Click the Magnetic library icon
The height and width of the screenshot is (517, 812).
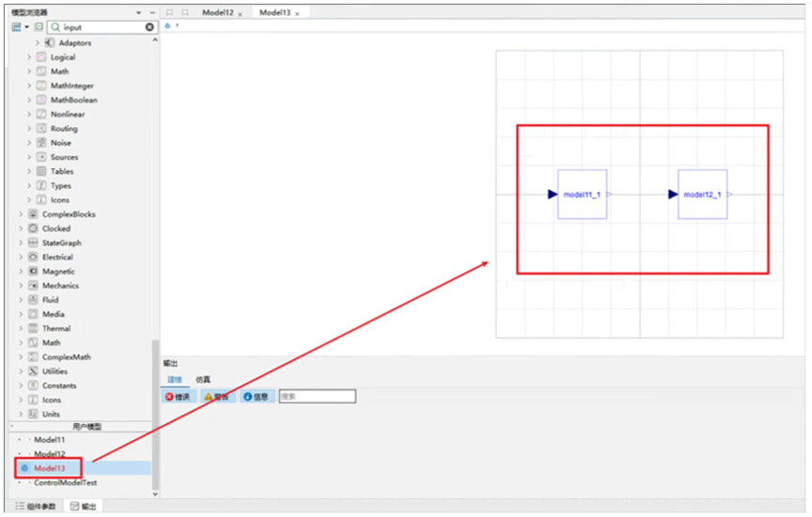[x=33, y=271]
